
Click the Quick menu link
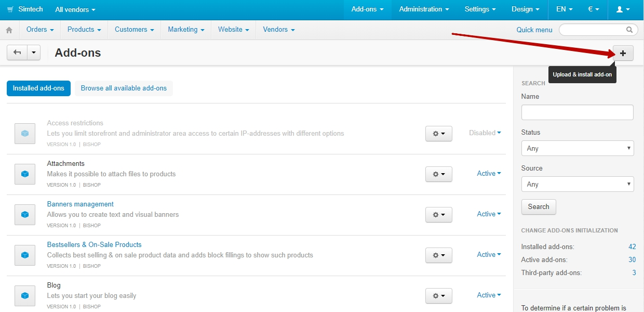coord(534,30)
